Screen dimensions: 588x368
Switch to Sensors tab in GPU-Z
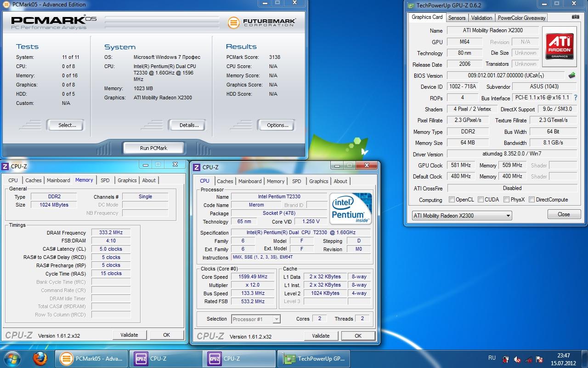click(457, 18)
